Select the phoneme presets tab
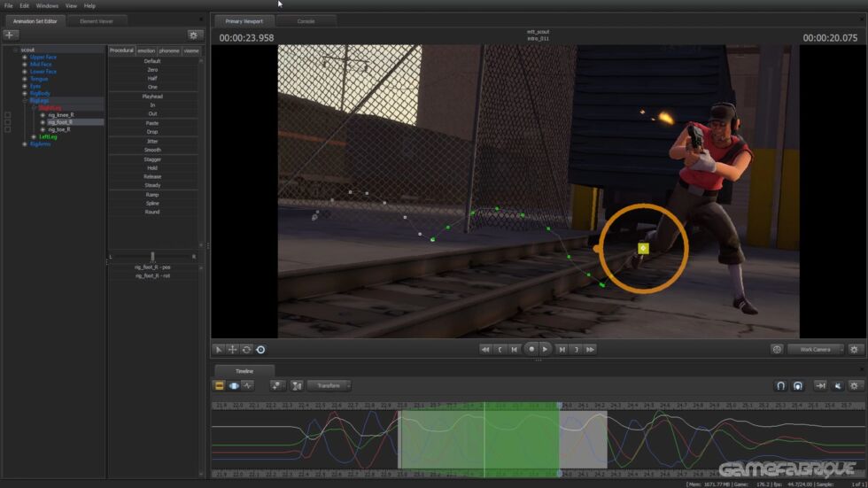This screenshot has width=868, height=488. (169, 50)
